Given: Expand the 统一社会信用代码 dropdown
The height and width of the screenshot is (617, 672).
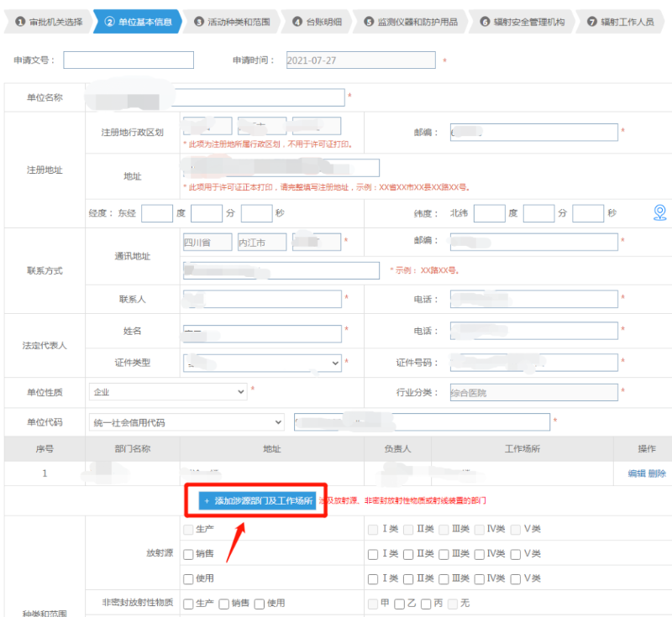Looking at the screenshot, I should pyautogui.click(x=186, y=421).
